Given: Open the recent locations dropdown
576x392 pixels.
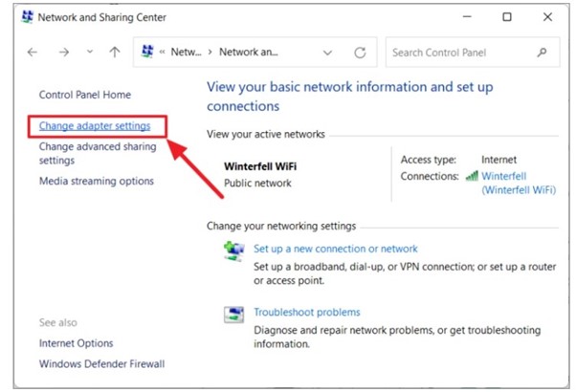Looking at the screenshot, I should [x=89, y=53].
